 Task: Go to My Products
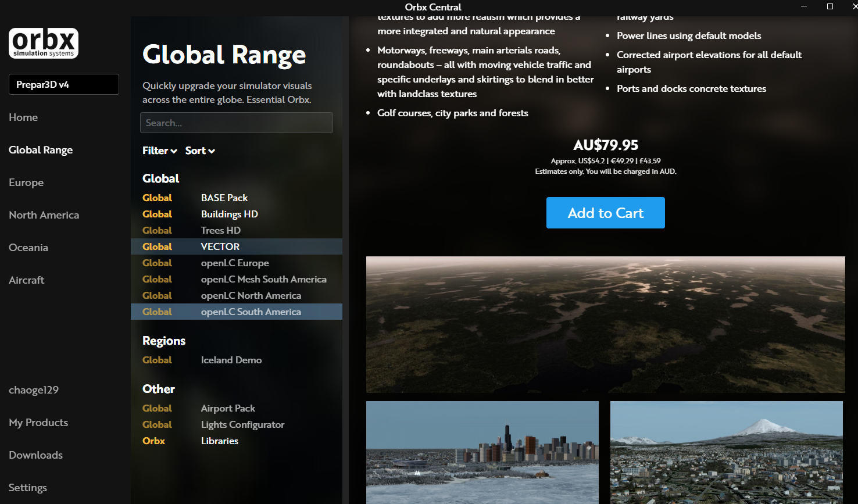pyautogui.click(x=38, y=423)
